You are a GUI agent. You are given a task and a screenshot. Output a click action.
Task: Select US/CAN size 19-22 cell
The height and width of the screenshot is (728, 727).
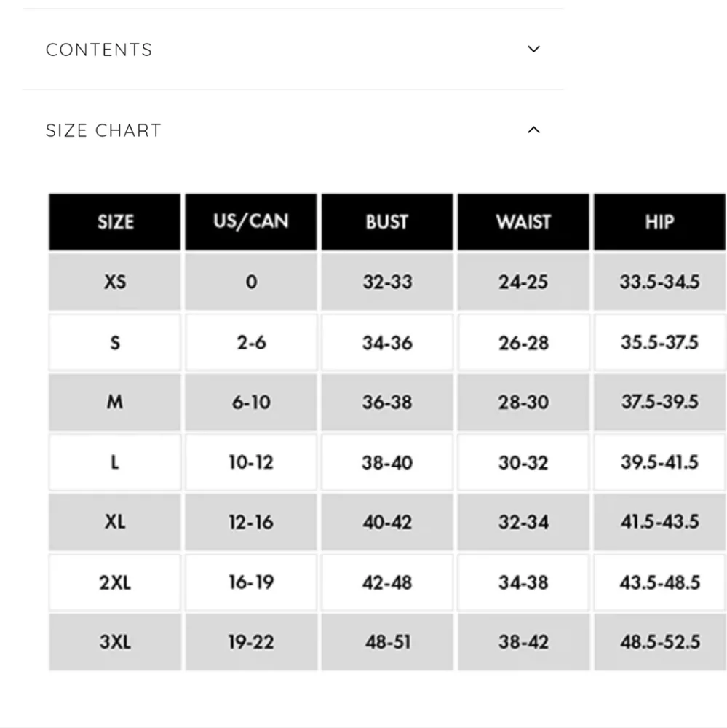tap(251, 642)
